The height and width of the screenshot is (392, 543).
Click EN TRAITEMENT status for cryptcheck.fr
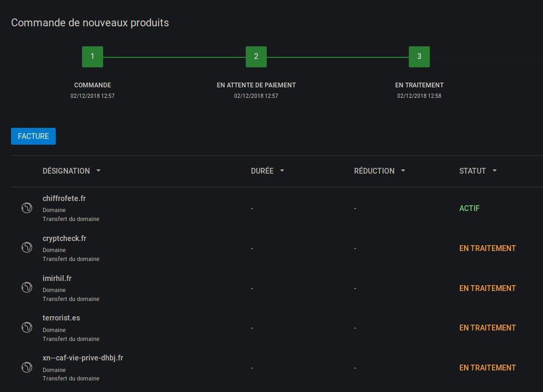pos(487,248)
